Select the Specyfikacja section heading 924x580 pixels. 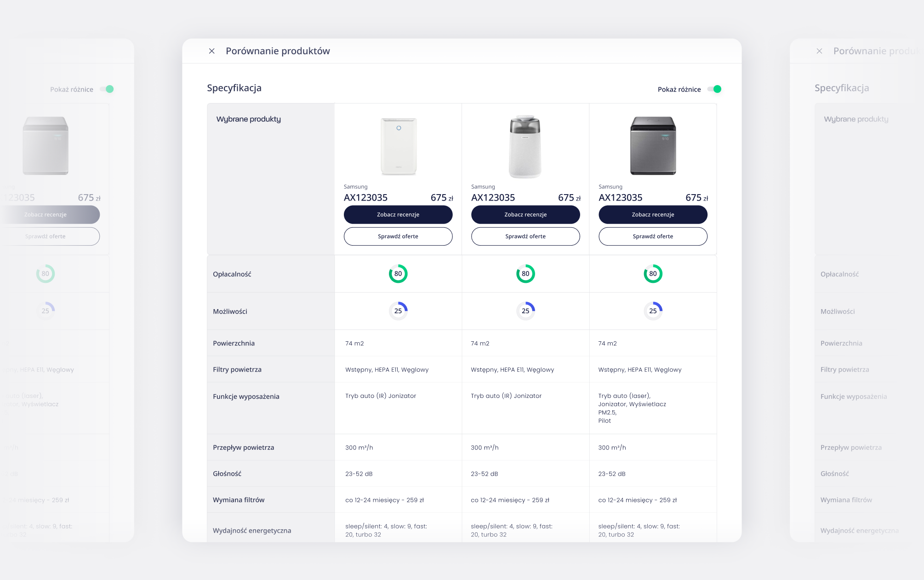click(x=234, y=88)
